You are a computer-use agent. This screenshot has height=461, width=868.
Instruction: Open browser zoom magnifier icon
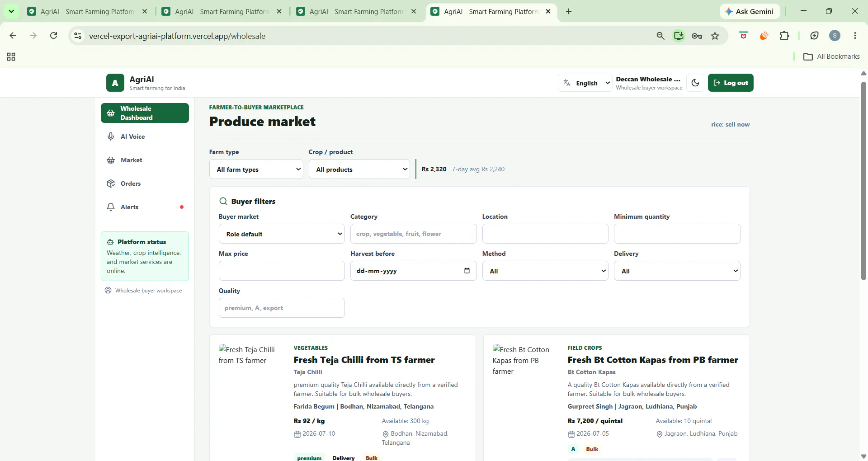[x=660, y=36]
